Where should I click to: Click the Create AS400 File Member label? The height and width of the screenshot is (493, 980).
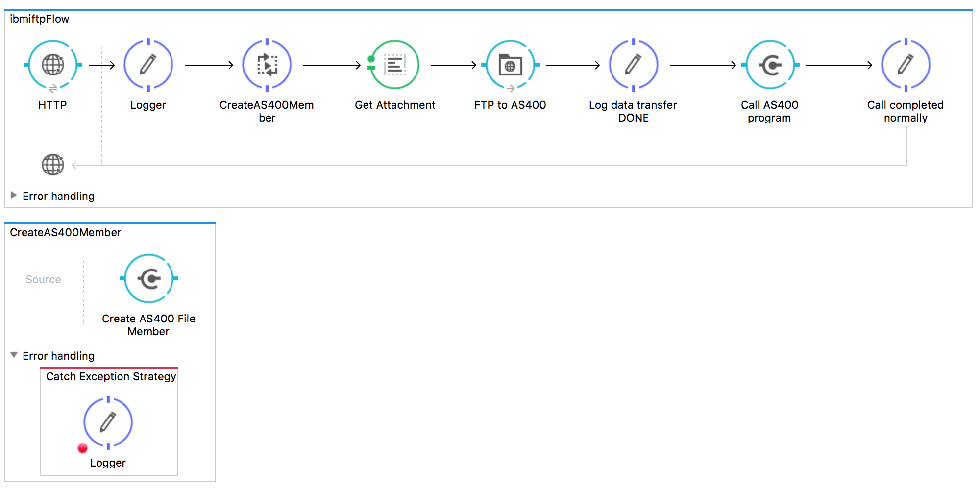coord(148,325)
